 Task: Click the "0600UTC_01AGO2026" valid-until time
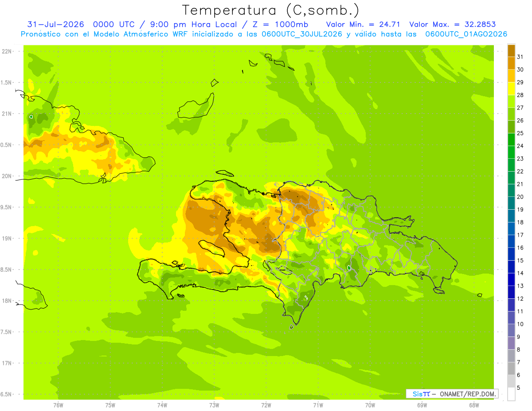[x=466, y=34]
